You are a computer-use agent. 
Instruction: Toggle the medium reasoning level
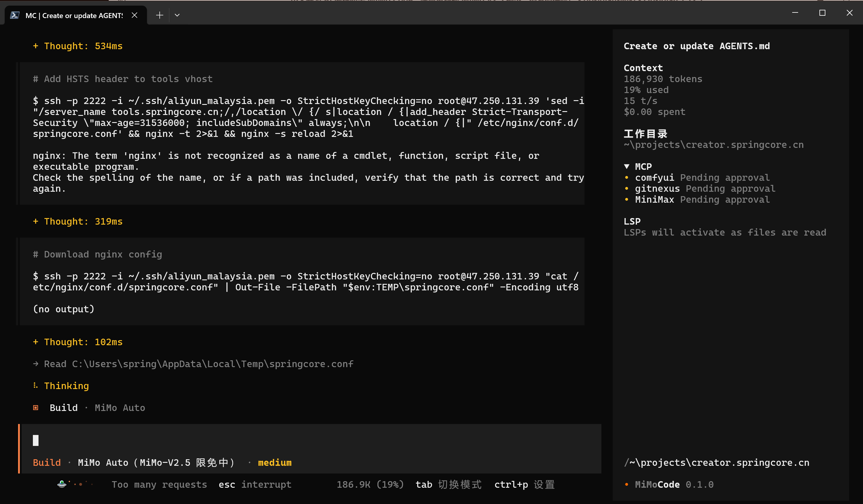coord(275,462)
